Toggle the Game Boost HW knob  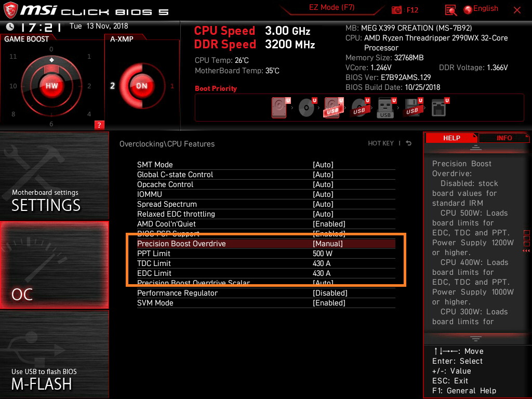point(51,86)
